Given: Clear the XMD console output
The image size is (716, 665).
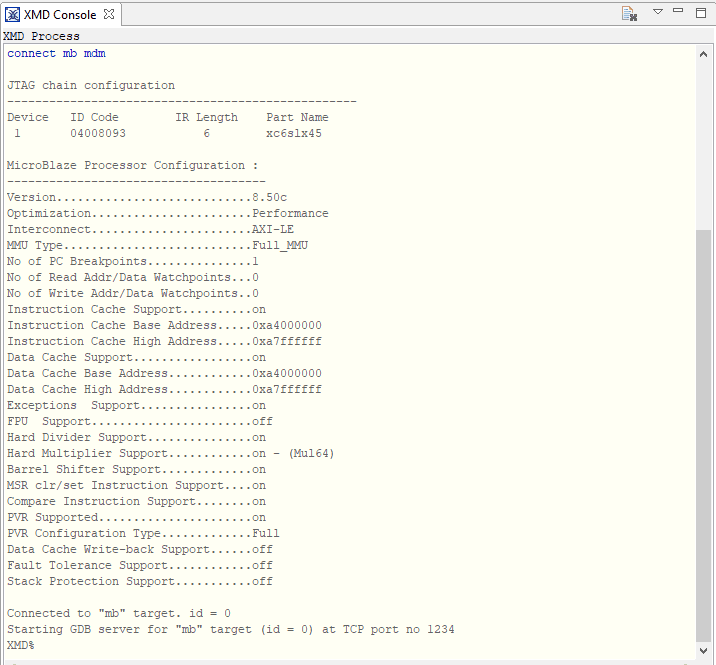Looking at the screenshot, I should coord(629,13).
